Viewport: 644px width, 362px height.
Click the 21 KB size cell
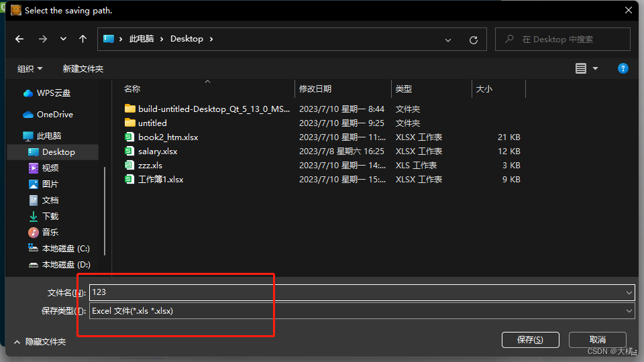pyautogui.click(x=509, y=137)
